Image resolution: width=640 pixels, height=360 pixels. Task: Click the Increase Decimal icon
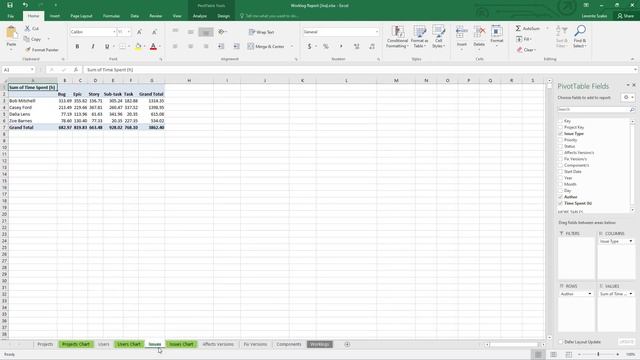(357, 47)
